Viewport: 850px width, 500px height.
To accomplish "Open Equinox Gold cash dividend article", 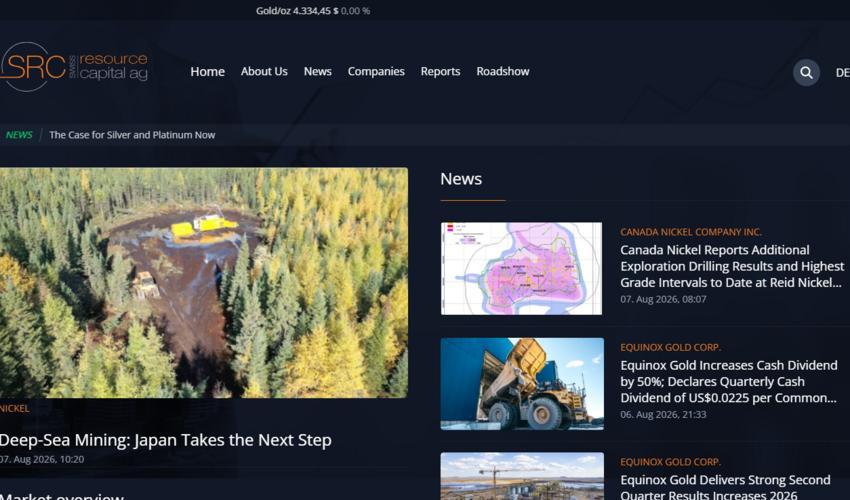I will [729, 382].
